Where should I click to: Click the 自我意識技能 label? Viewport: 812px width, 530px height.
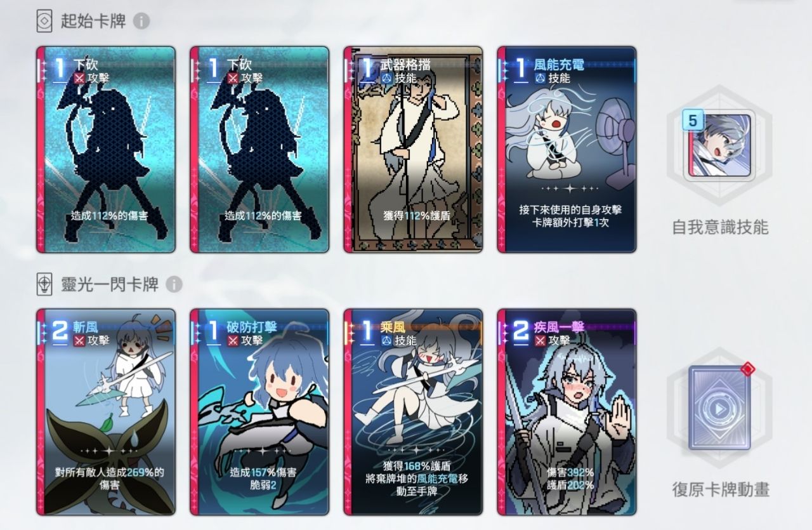click(x=720, y=227)
